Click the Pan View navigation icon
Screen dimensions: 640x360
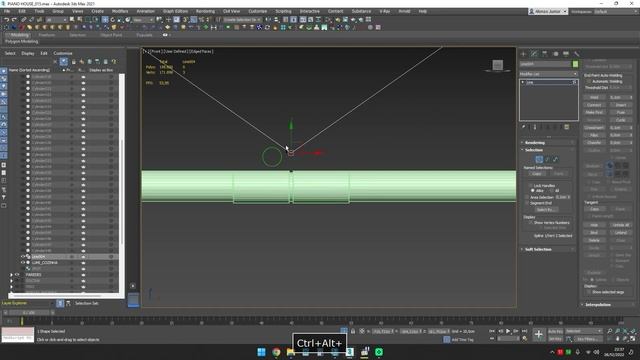(x=618, y=338)
